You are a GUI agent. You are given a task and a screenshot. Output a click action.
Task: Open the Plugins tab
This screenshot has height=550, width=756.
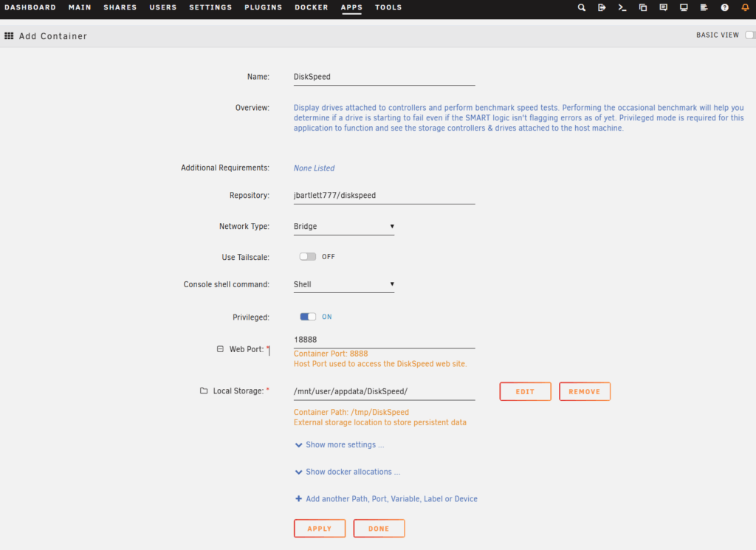pos(264,7)
